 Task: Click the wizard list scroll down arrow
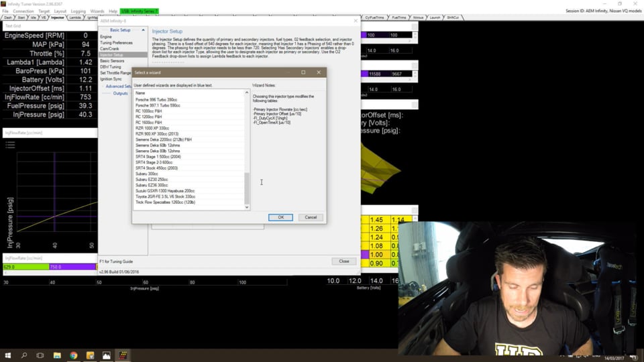(247, 207)
